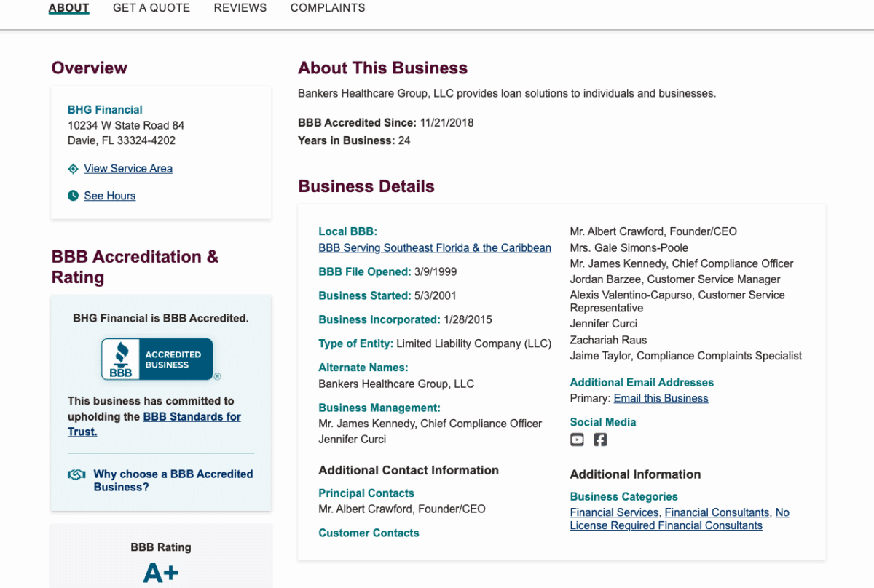Open View Service Area
The width and height of the screenshot is (874, 588).
click(x=128, y=168)
